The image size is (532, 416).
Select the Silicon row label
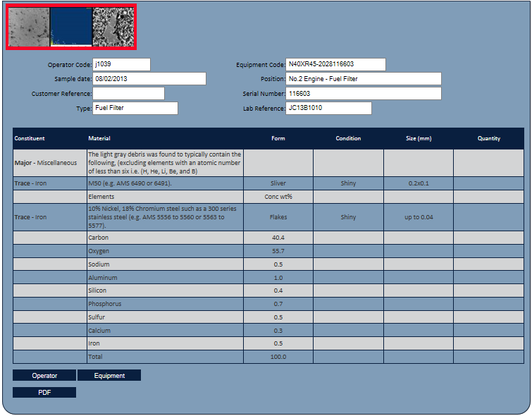pyautogui.click(x=165, y=290)
